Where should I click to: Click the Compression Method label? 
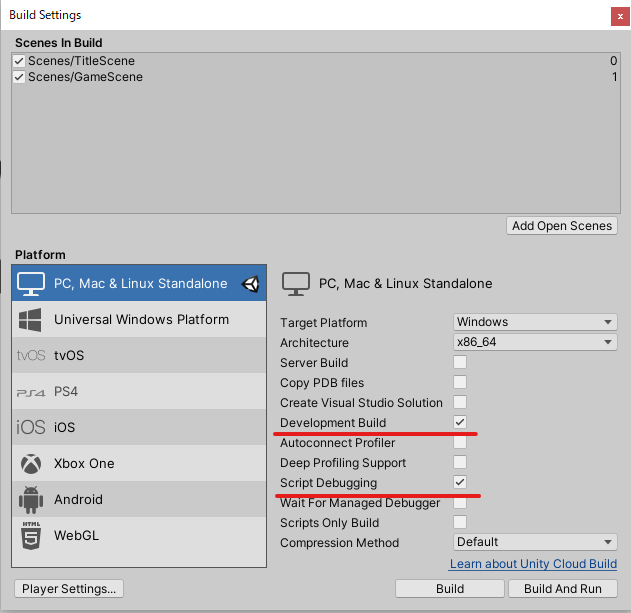339,543
